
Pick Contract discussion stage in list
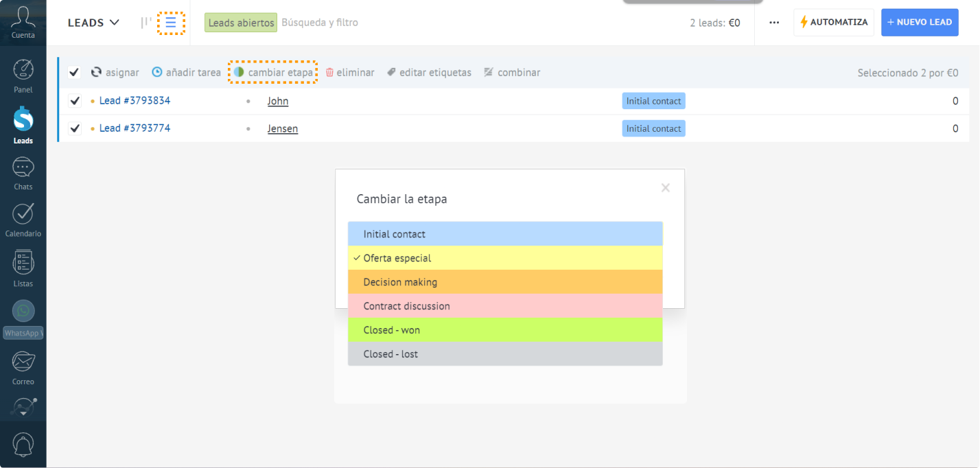point(505,306)
